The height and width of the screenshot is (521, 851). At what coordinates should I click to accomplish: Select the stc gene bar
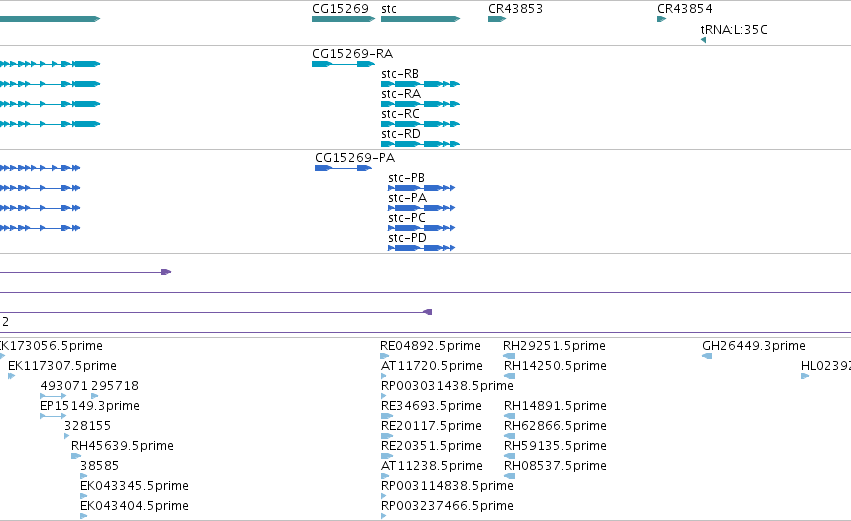pyautogui.click(x=421, y=19)
